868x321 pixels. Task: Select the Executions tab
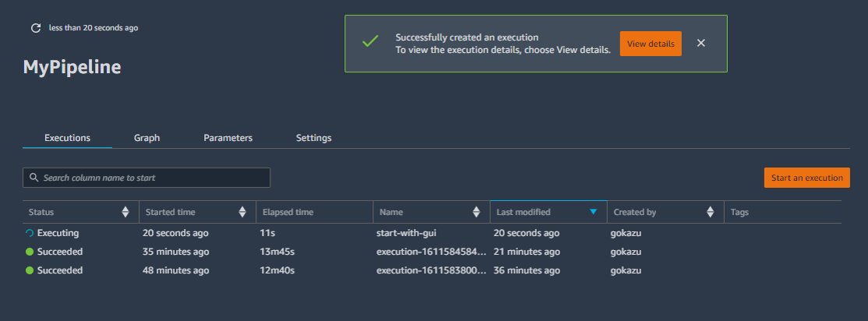point(68,138)
